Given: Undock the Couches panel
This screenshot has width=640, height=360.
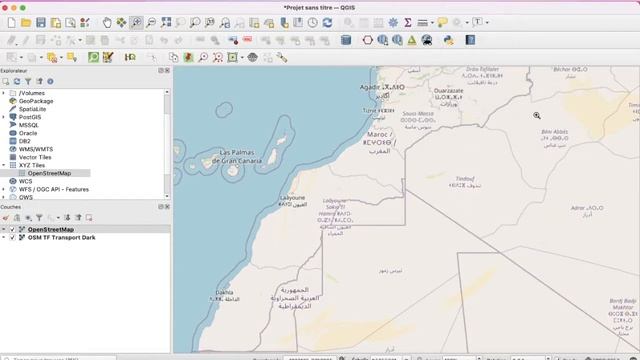Looking at the screenshot, I should tap(161, 207).
